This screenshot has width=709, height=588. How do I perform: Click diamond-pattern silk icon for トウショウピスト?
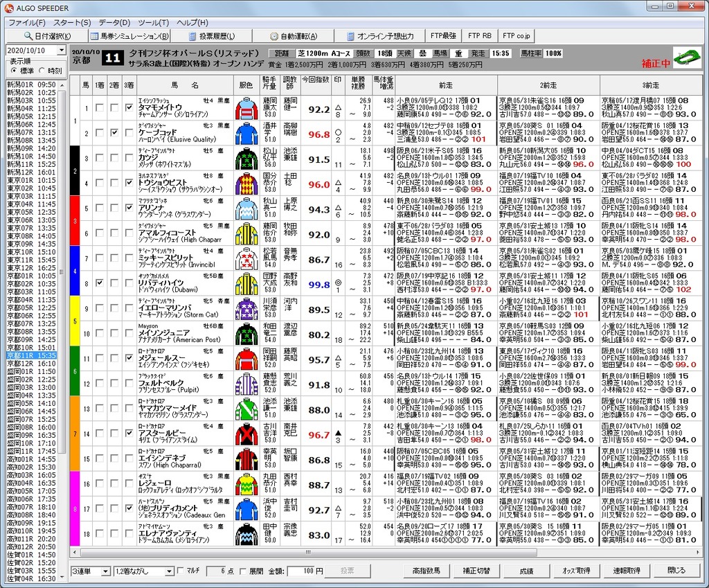pyautogui.click(x=246, y=184)
